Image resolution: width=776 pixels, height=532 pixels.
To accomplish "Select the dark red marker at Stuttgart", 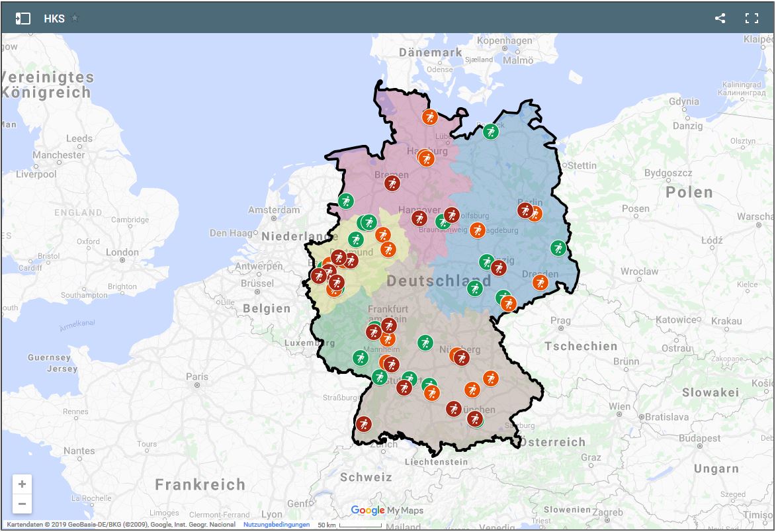I will coord(404,387).
